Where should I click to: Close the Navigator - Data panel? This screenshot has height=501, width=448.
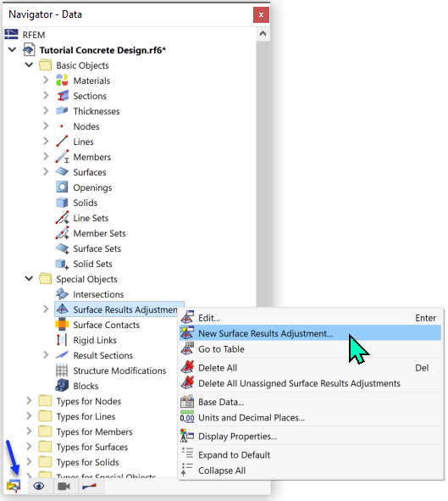261,14
